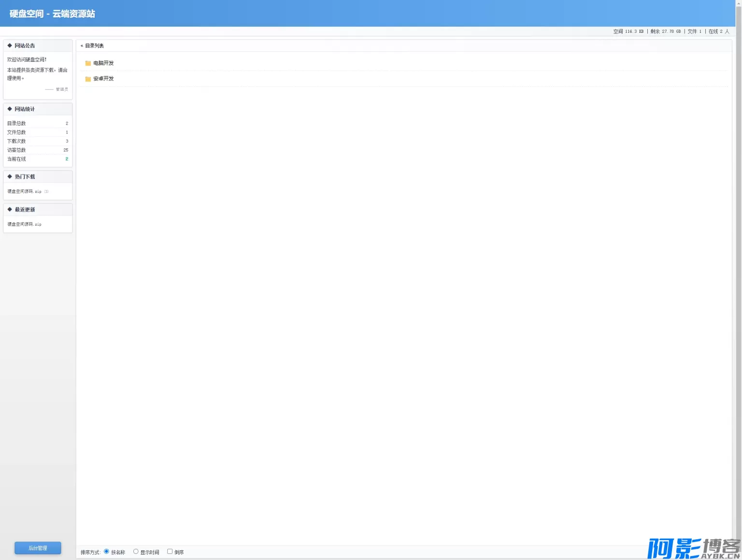Screen dimensions: 742x560
Task: Enable the 倒序 reverse order checkbox
Action: pos(170,551)
